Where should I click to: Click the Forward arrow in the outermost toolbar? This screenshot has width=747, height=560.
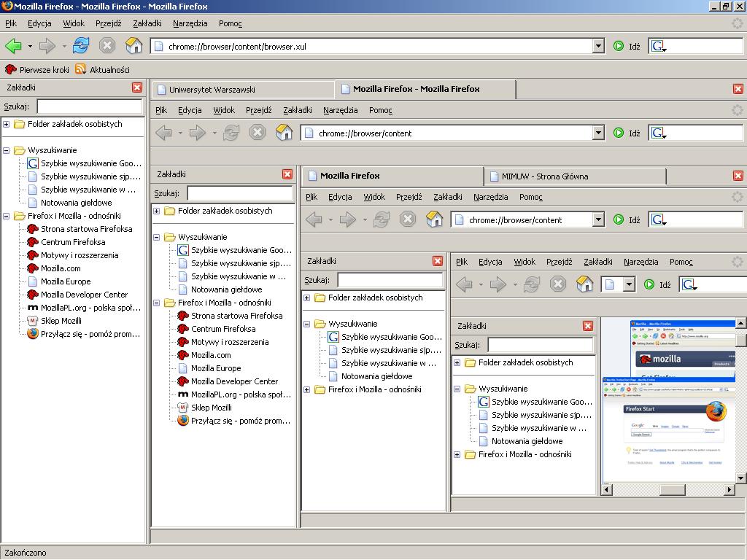pos(47,46)
